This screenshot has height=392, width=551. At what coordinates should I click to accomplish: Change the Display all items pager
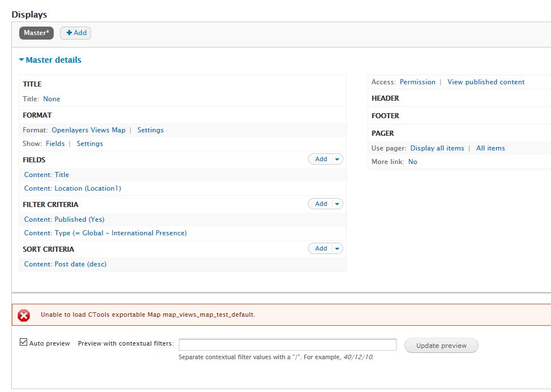[437, 148]
